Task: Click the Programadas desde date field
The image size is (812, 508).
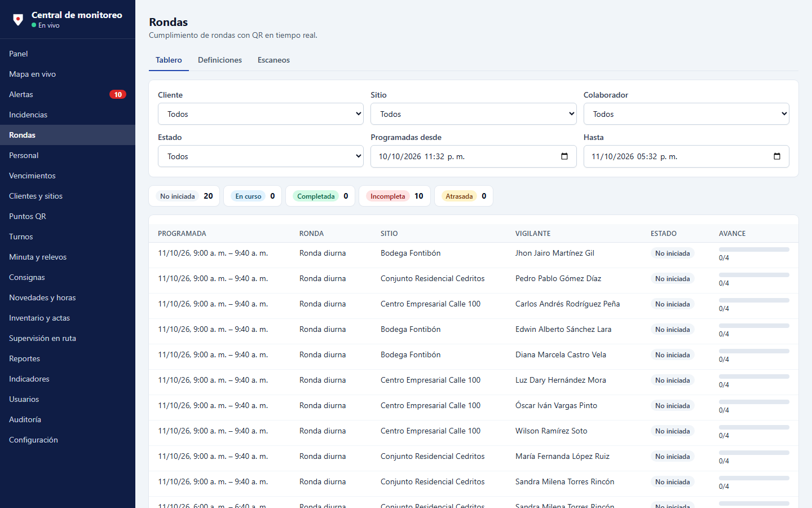Action: coord(473,156)
